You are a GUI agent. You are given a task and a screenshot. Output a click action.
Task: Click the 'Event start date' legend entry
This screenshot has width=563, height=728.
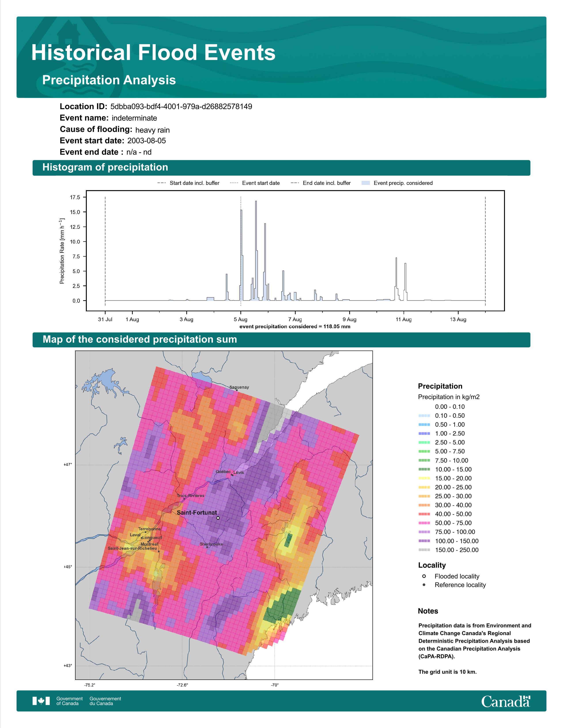tap(255, 183)
